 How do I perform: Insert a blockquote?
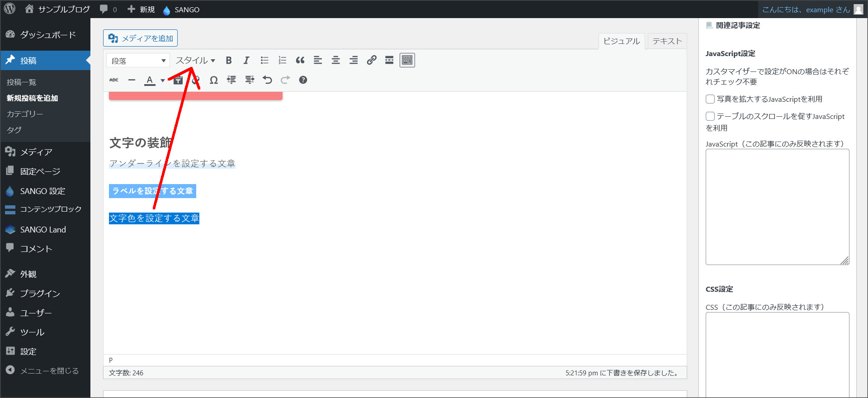point(300,61)
